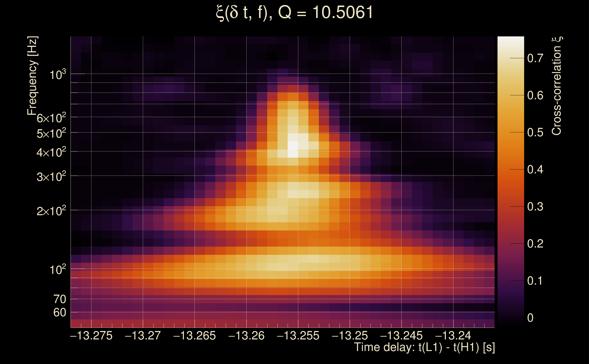
Task: Click the 0.7 tick label on the colorbar
Action: [535, 58]
